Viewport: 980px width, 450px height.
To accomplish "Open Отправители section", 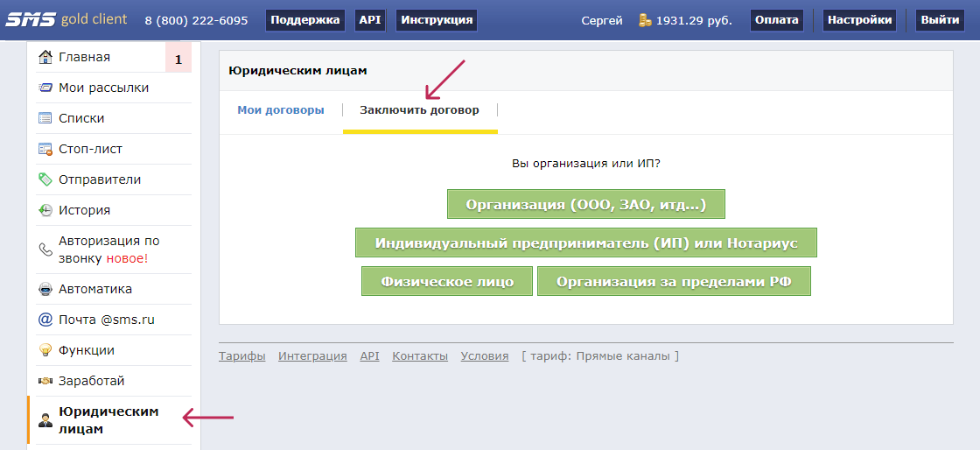I will point(100,179).
